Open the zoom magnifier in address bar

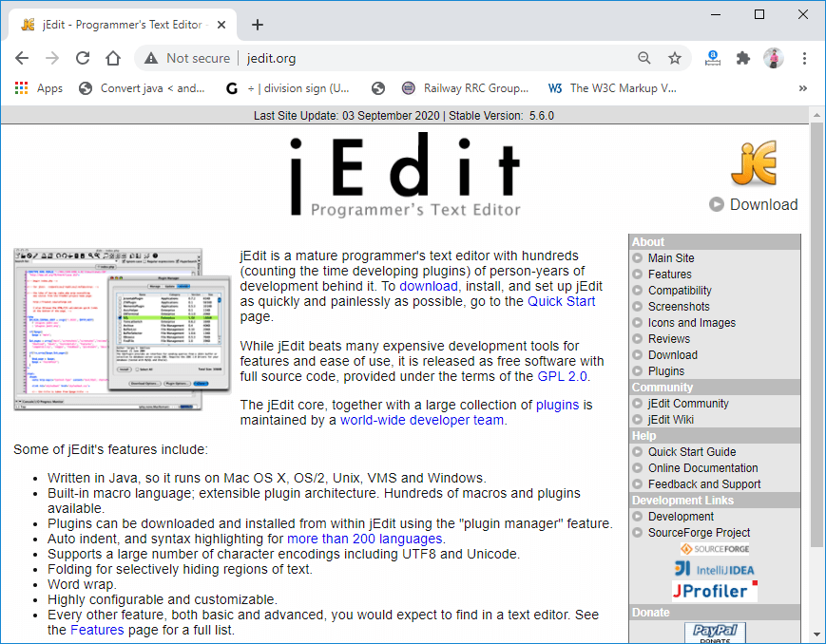tap(644, 58)
